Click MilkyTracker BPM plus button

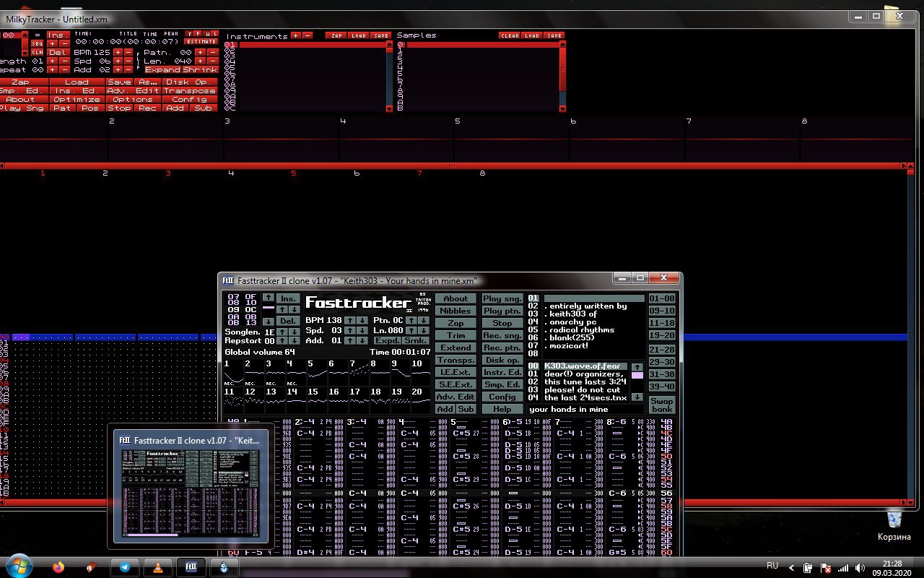pos(118,52)
